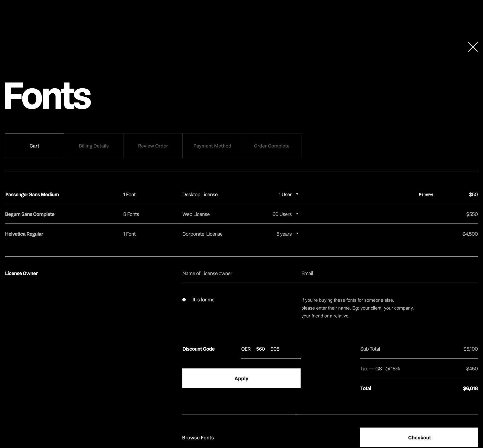This screenshot has width=483, height=448.
Task: Go to the Payment Method tab
Action: pos(212,146)
